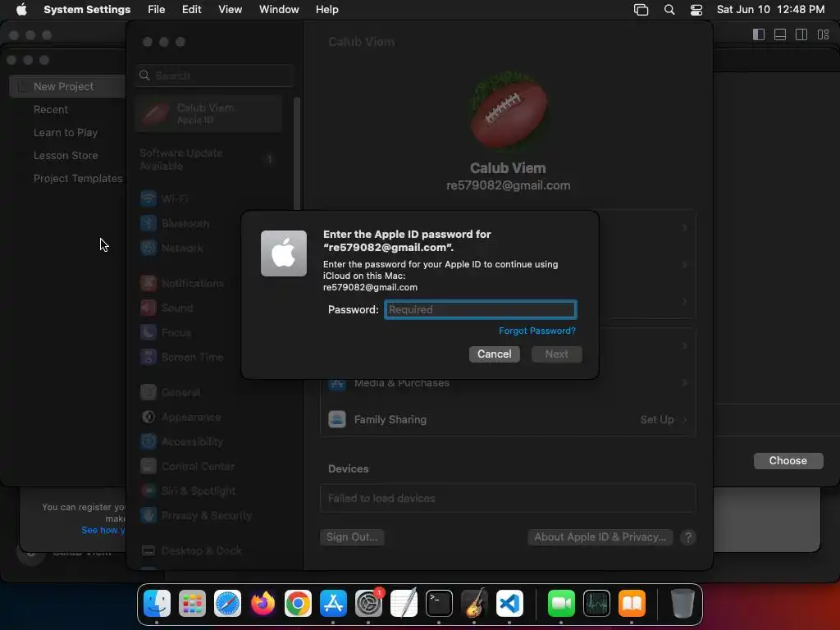Image resolution: width=840 pixels, height=630 pixels.
Task: Click the help question mark button
Action: click(x=688, y=536)
